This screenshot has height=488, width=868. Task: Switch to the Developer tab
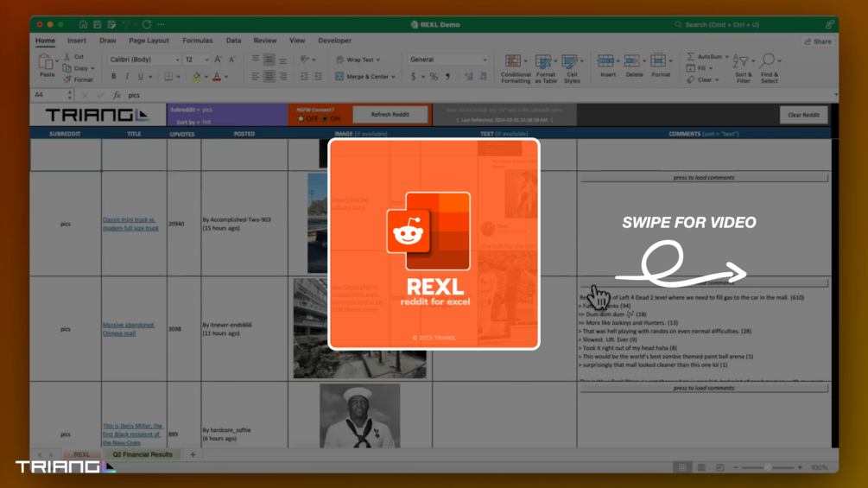pos(334,41)
